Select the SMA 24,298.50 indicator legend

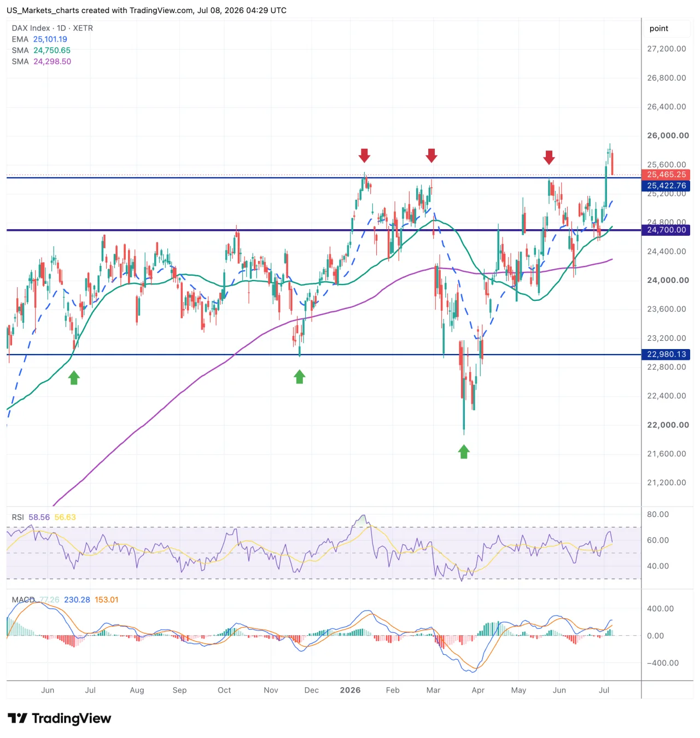(42, 61)
